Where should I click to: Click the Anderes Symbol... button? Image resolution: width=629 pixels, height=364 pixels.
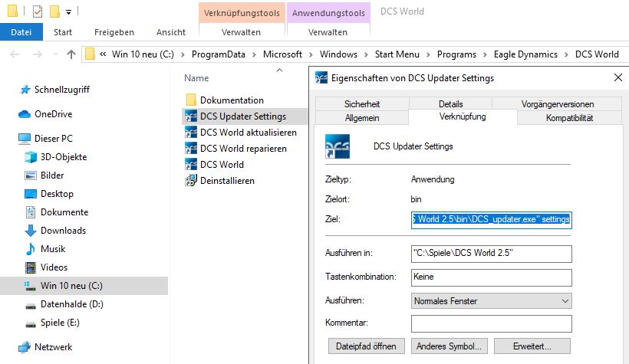tap(450, 346)
